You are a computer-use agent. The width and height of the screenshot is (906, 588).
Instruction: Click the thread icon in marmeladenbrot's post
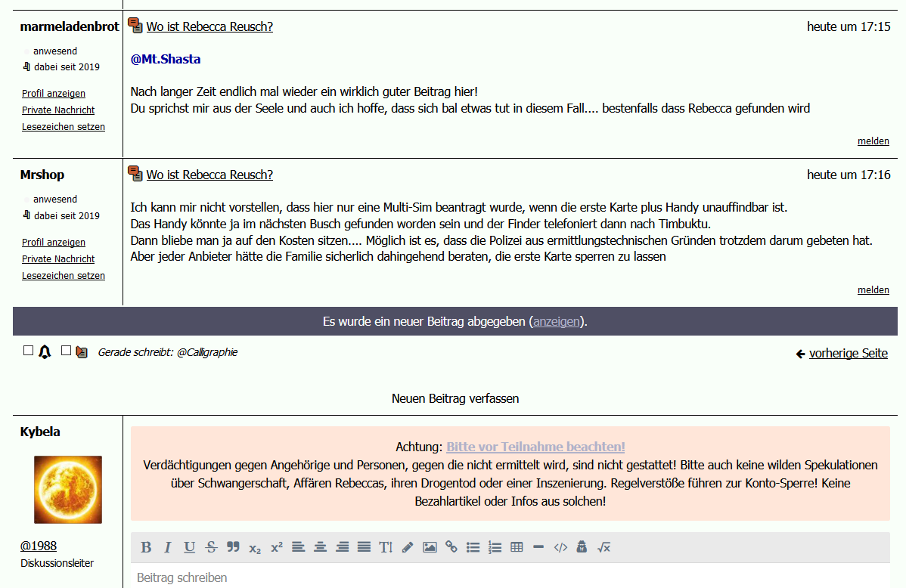(x=135, y=26)
